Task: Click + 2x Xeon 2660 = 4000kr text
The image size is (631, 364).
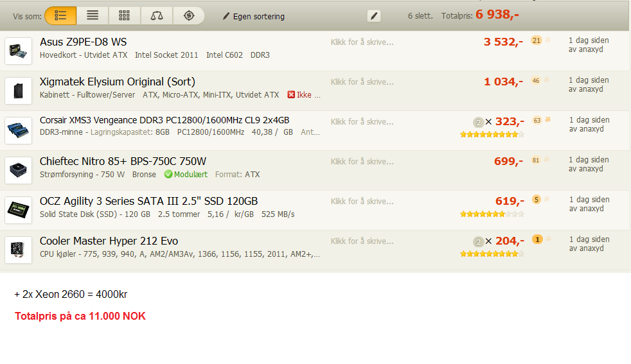Action: (x=71, y=295)
